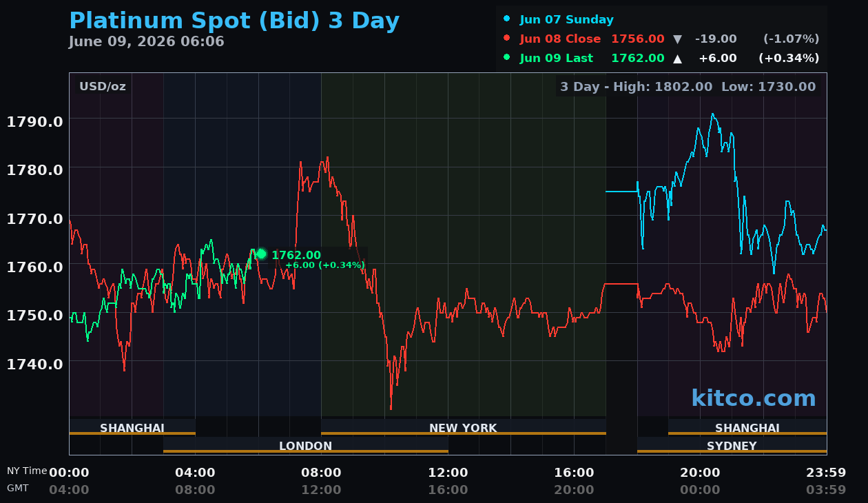This screenshot has width=868, height=503.
Task: Click the 1756.00 close value
Action: point(638,39)
